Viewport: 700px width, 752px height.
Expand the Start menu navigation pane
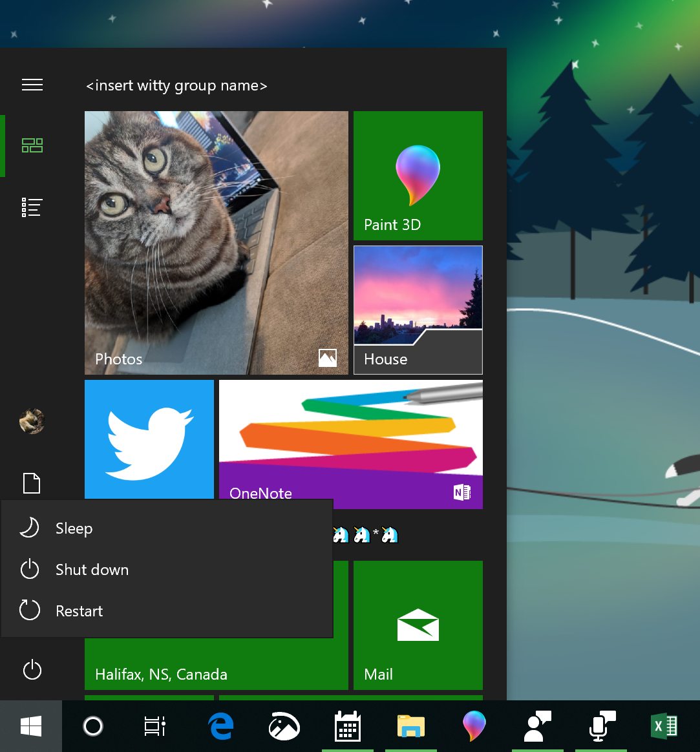32,84
